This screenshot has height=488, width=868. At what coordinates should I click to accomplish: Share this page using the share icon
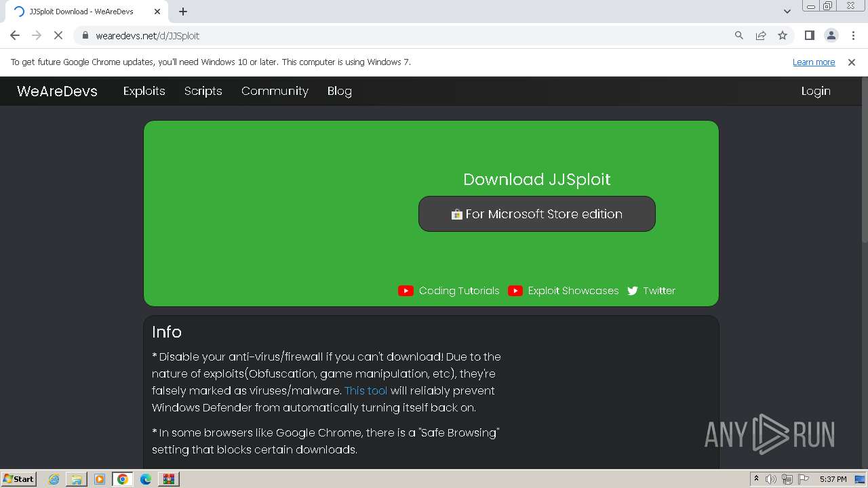tap(761, 35)
